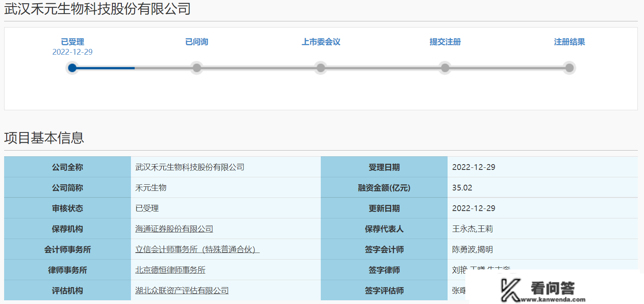Click the 公司全称 header cell
The image size is (644, 304).
68,167
